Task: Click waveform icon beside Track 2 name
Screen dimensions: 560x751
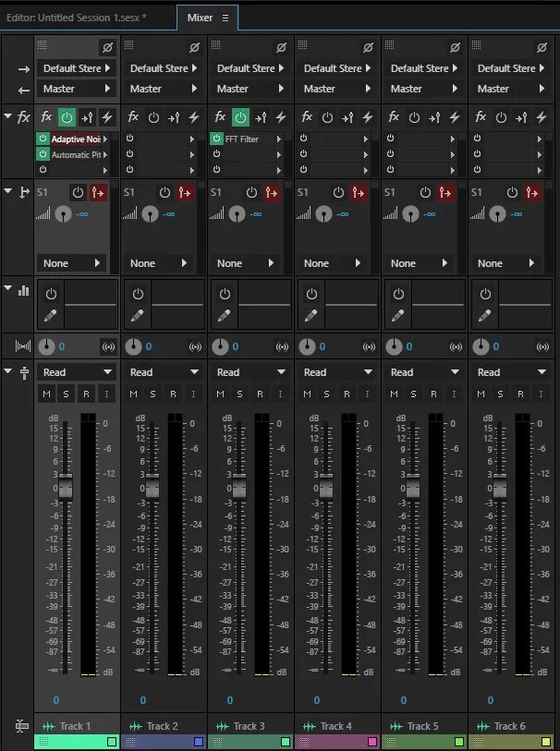Action: (136, 727)
